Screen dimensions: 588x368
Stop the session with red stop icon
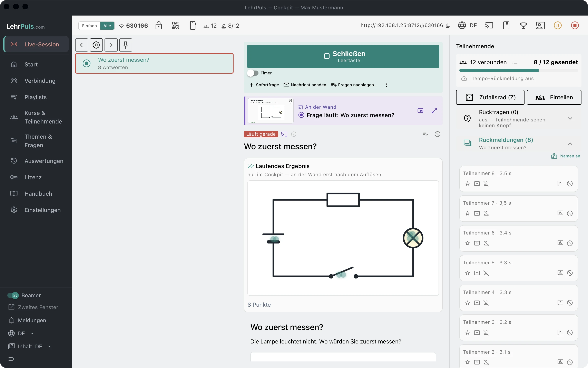click(575, 25)
